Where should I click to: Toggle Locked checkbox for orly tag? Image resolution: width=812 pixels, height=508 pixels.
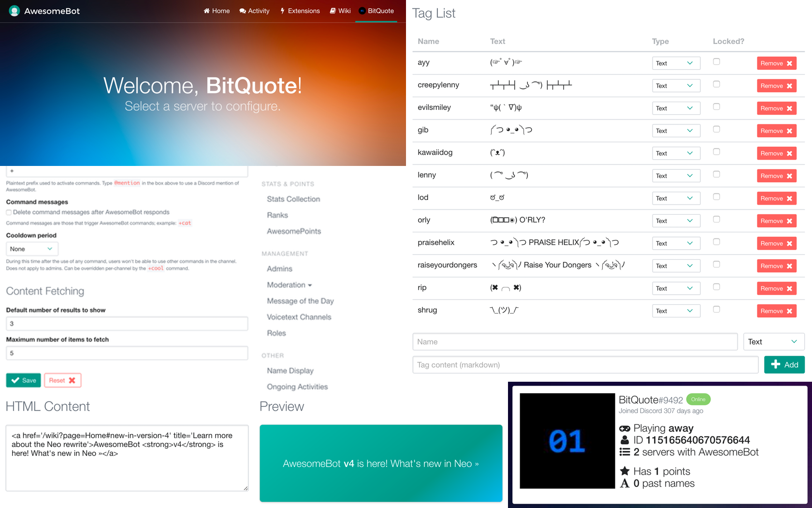pos(716,219)
